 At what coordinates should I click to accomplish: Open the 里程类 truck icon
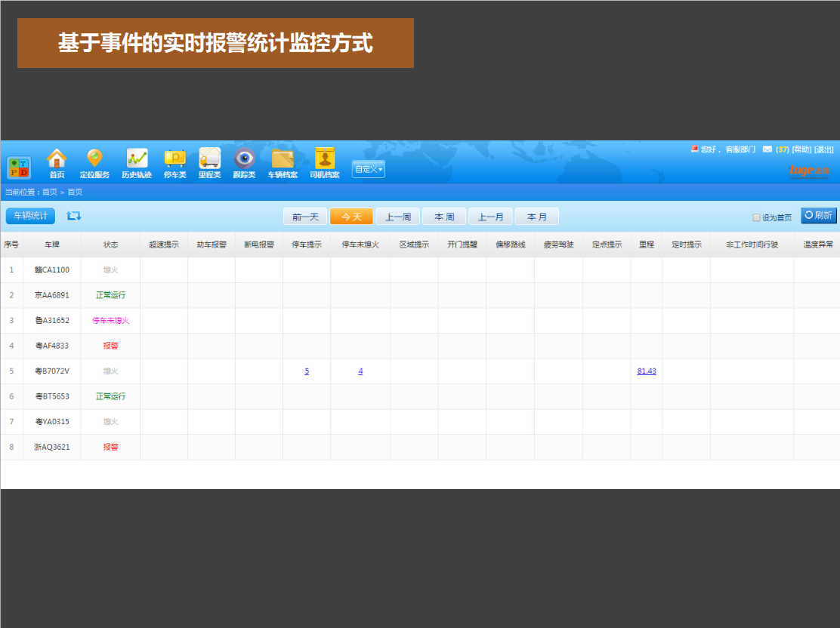[209, 159]
